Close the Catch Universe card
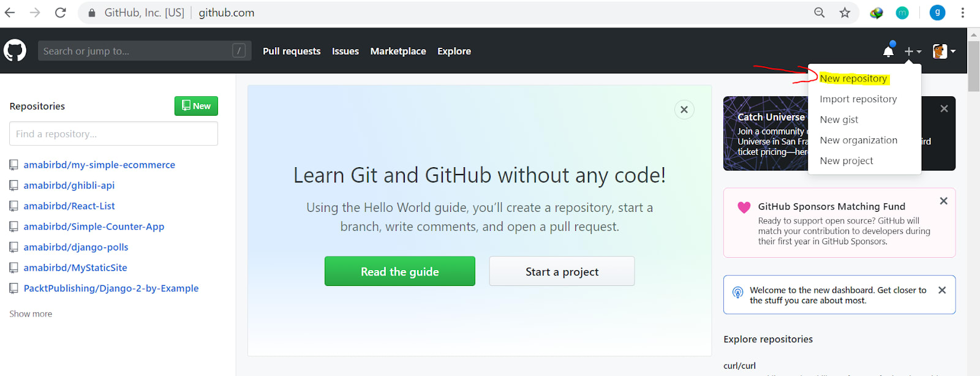The height and width of the screenshot is (376, 980). tap(944, 108)
